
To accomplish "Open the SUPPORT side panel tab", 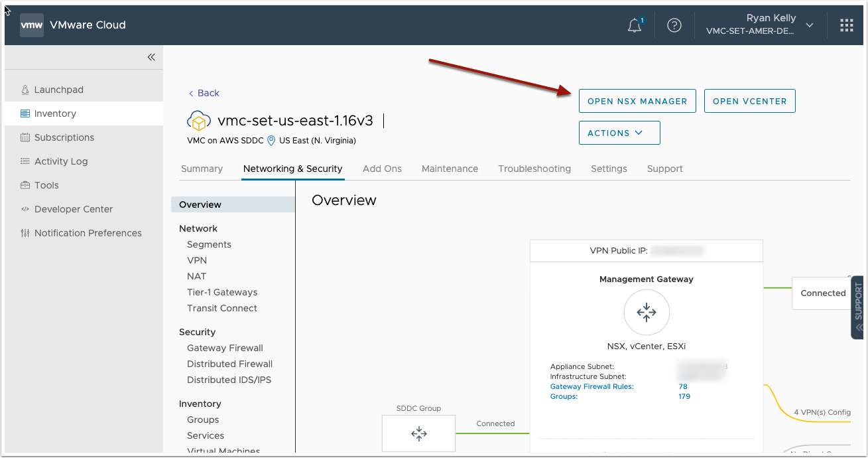I will click(x=857, y=307).
